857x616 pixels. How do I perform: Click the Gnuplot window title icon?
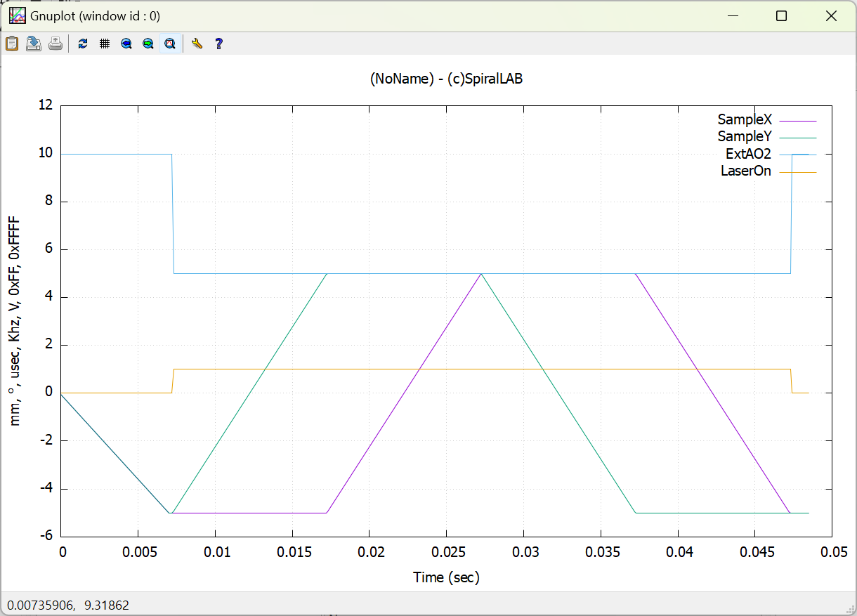17,15
